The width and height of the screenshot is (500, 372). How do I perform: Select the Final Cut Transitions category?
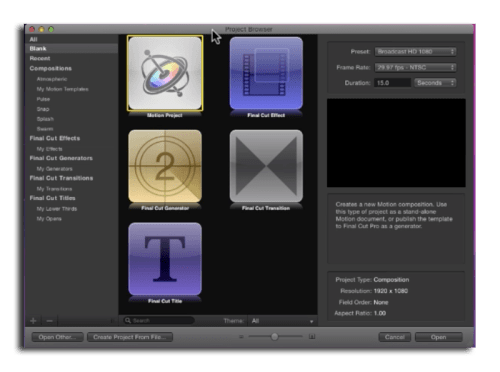coord(61,178)
